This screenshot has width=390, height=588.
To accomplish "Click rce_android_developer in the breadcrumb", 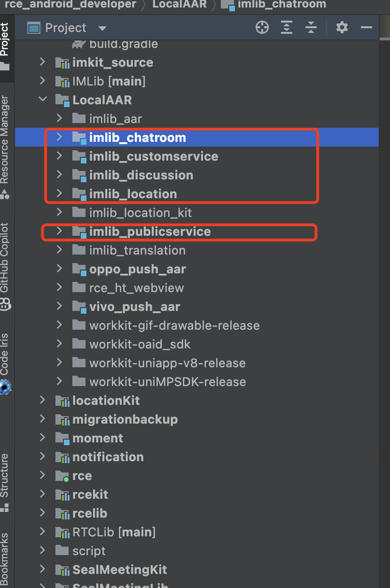I will click(70, 5).
